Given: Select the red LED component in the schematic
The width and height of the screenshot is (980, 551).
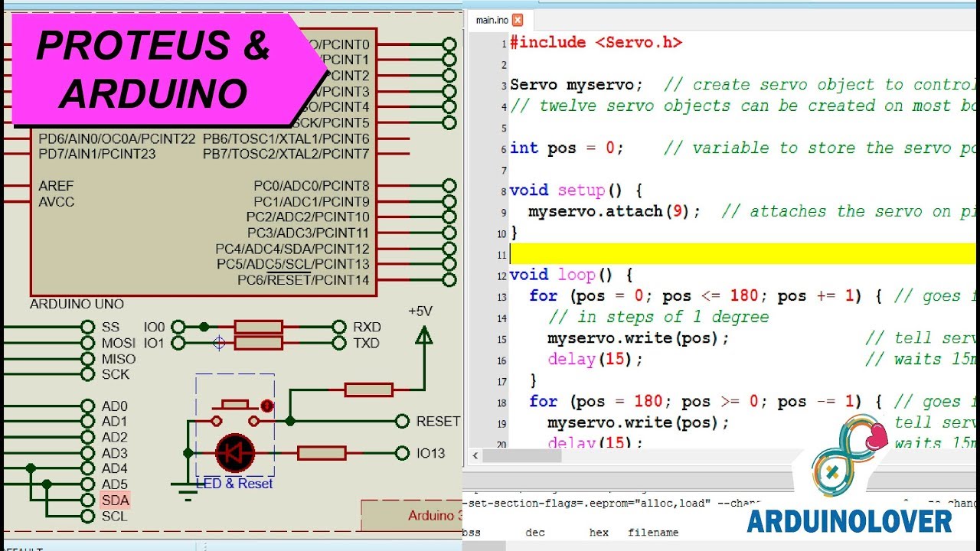Looking at the screenshot, I should (x=235, y=453).
